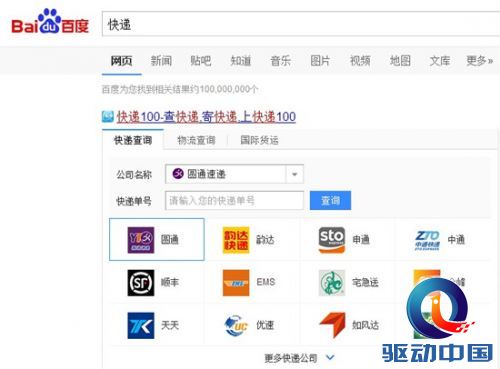Viewport: 500px width, 369px height.
Task: Open the 图片 tab
Action: [x=320, y=61]
